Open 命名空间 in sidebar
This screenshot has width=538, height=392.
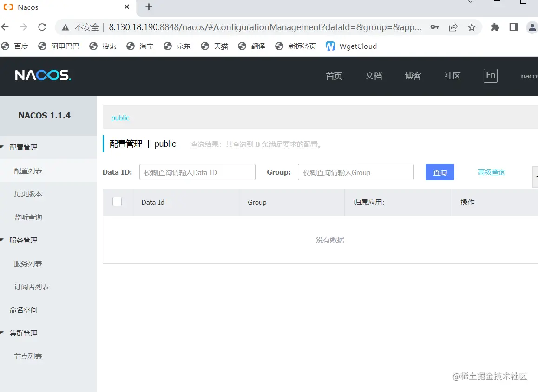tap(23, 310)
